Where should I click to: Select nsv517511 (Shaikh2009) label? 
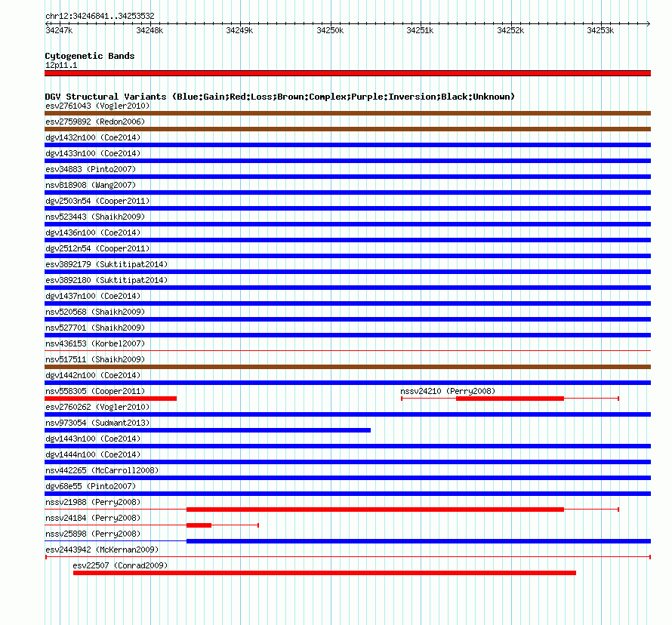coord(95,359)
